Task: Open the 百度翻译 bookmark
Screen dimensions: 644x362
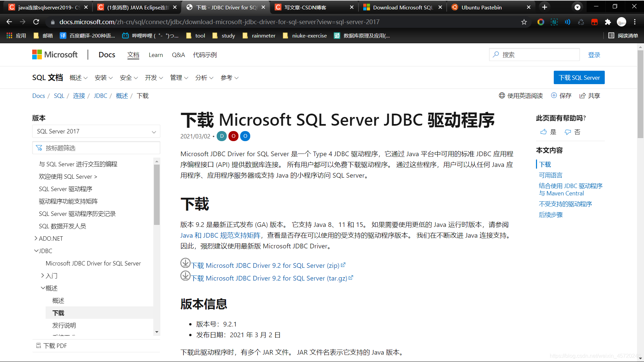Action: 87,36
